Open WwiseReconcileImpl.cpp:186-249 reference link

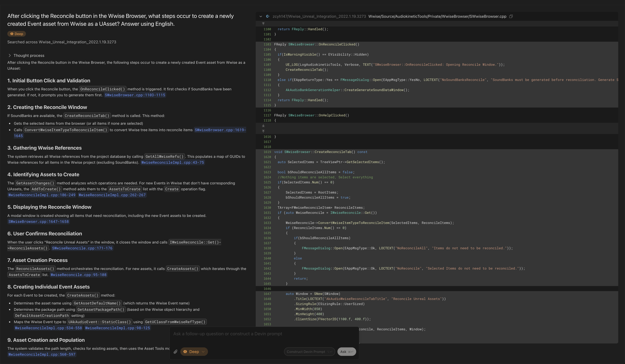pos(42,195)
